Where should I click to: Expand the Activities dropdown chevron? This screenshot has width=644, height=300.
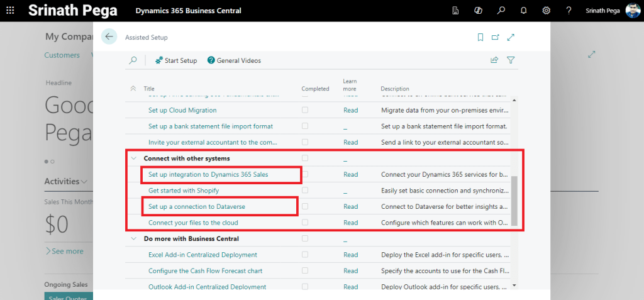(84, 182)
